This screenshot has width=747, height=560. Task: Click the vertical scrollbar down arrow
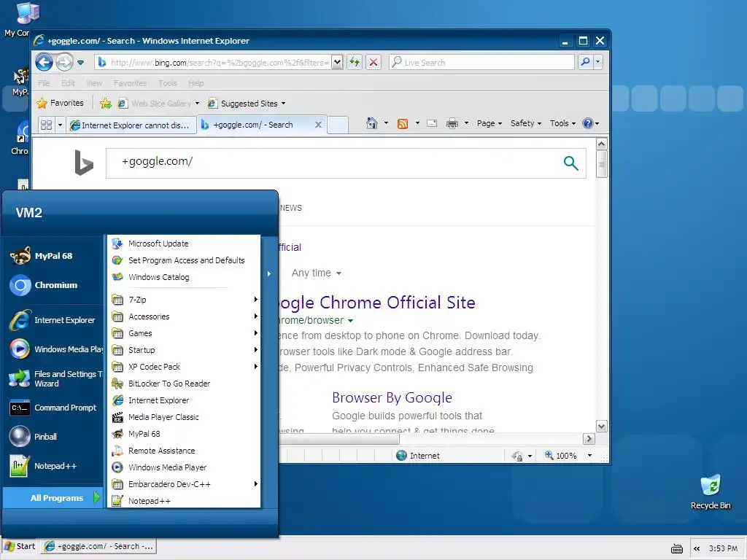click(x=602, y=426)
